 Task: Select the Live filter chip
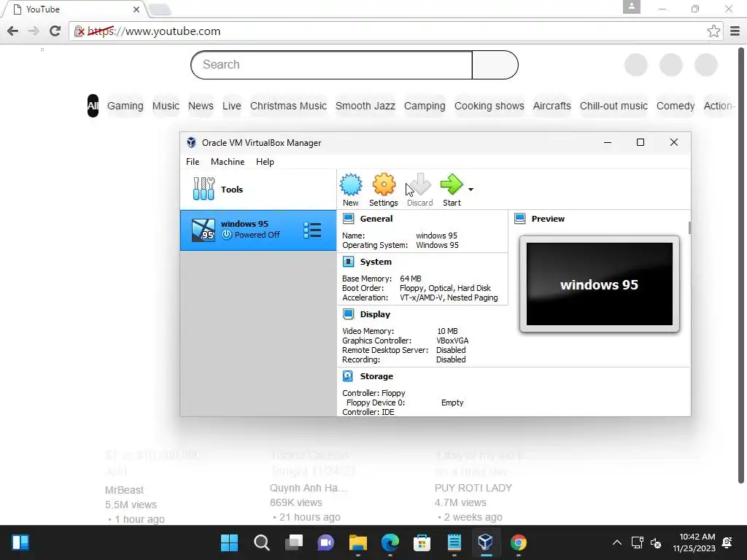231,106
